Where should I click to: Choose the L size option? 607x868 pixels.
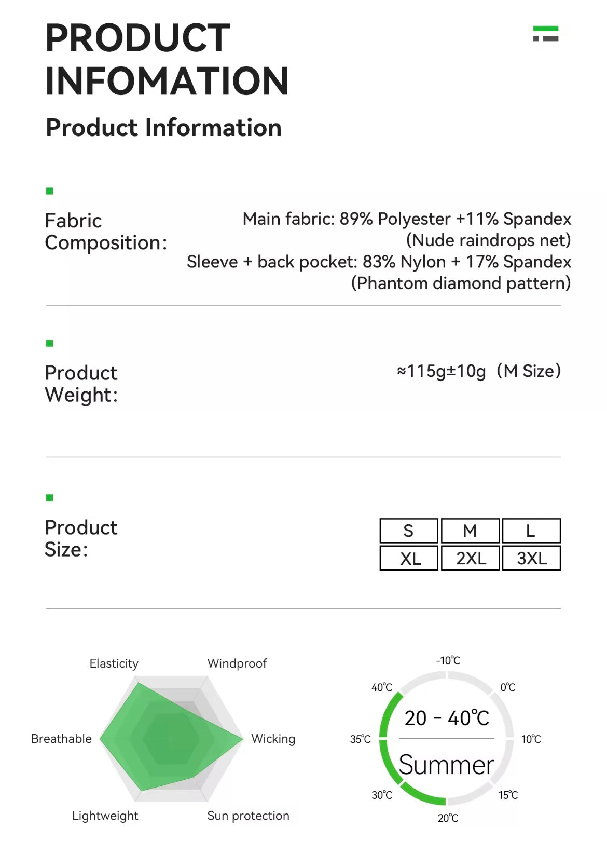(x=531, y=531)
